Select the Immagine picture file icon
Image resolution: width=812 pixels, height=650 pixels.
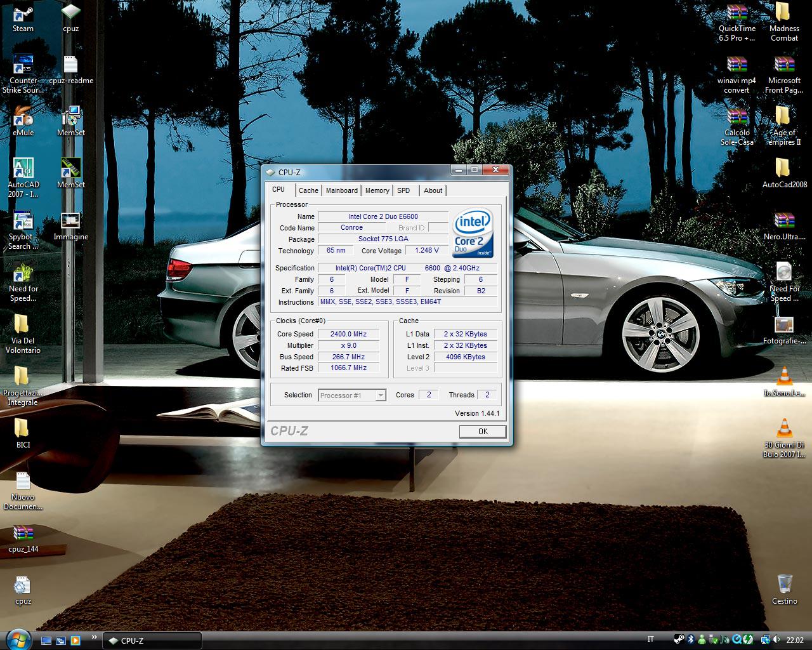(x=70, y=226)
